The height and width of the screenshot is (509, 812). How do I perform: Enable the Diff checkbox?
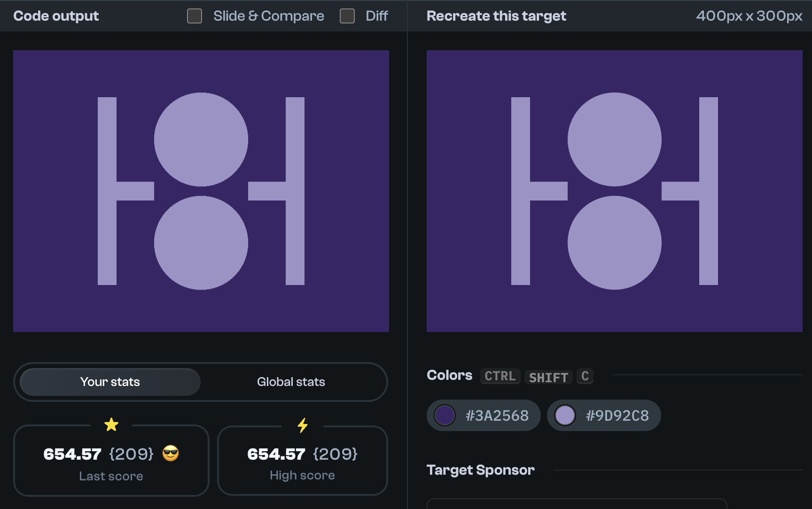coord(347,15)
